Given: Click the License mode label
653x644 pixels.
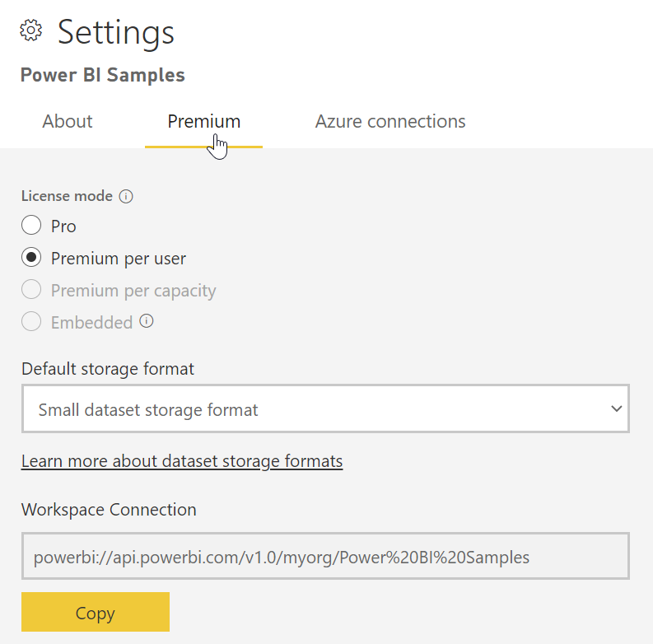Looking at the screenshot, I should 67,196.
